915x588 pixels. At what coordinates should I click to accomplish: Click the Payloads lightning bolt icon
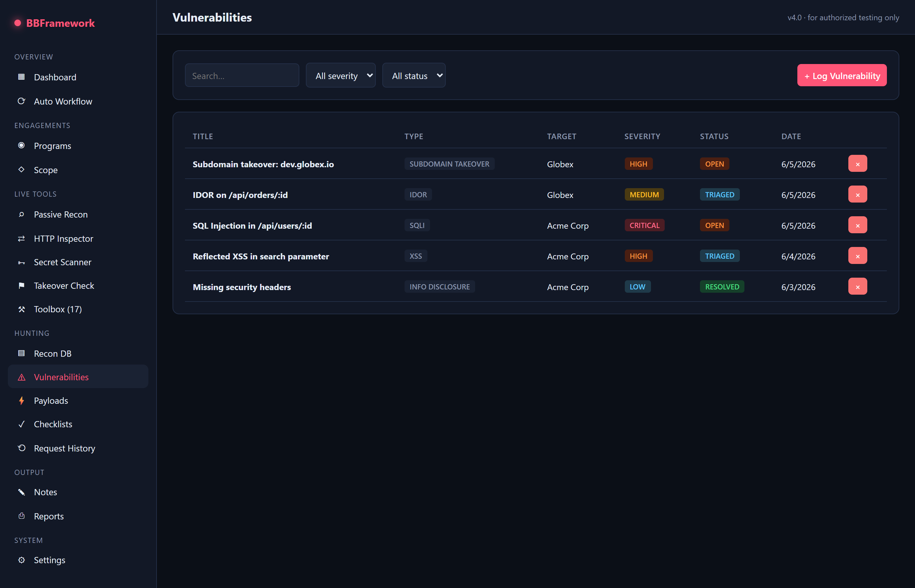pyautogui.click(x=21, y=400)
